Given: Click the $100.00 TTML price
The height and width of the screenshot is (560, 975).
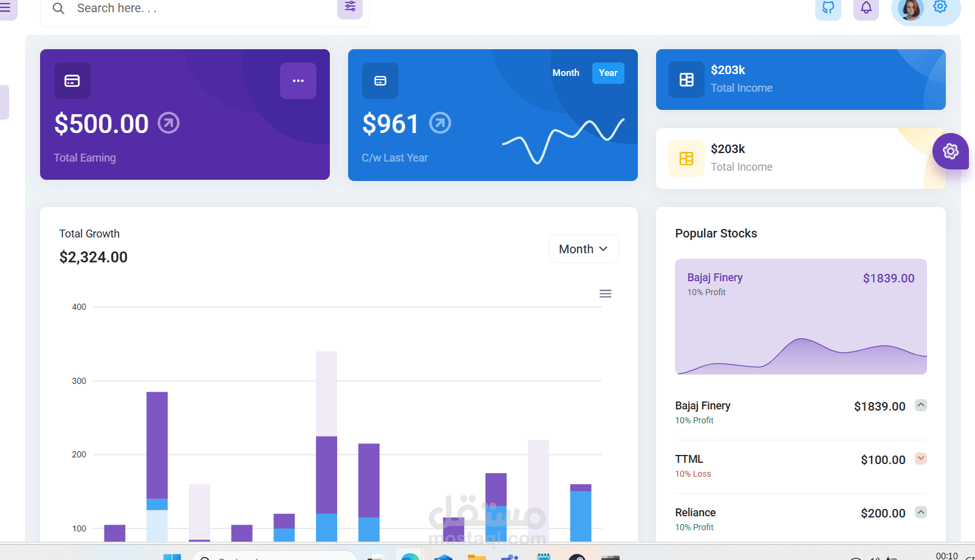Looking at the screenshot, I should [883, 460].
